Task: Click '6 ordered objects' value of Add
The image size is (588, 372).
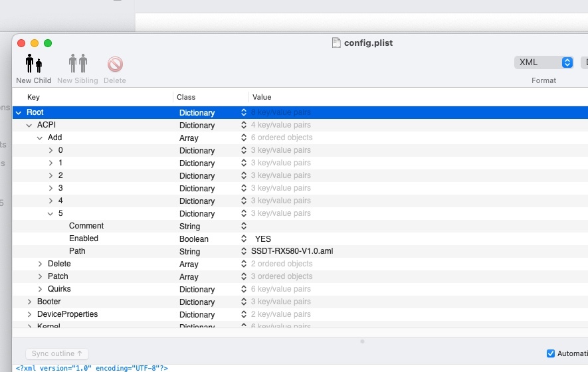Action: point(282,138)
